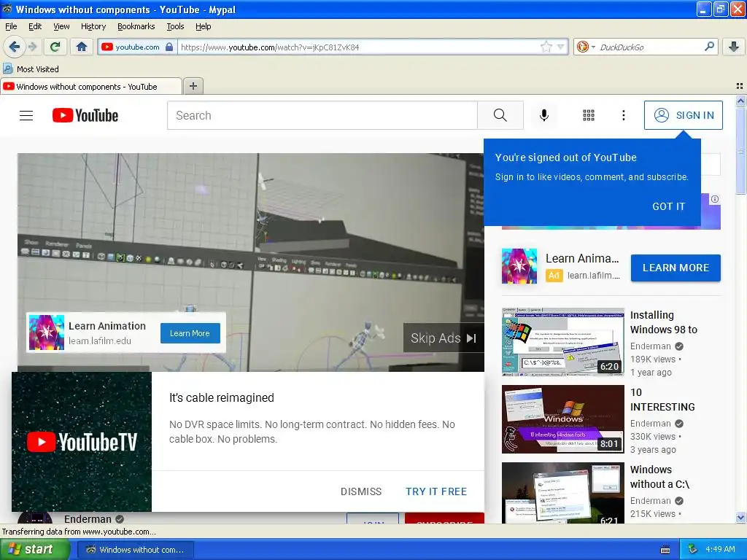Click the SIGN IN button
This screenshot has height=560, width=747.
coord(683,115)
